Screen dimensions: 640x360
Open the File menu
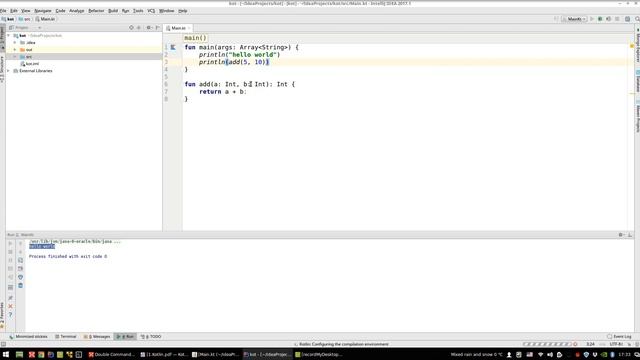click(3, 11)
